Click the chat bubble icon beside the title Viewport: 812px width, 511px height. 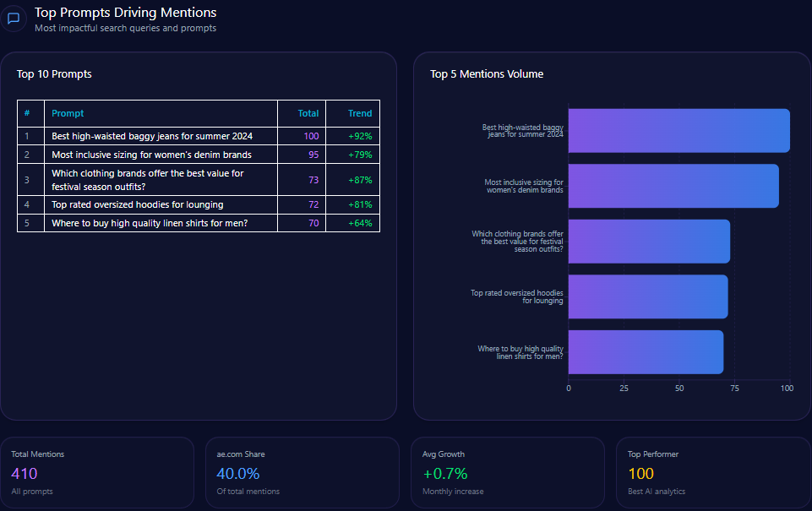pyautogui.click(x=14, y=19)
